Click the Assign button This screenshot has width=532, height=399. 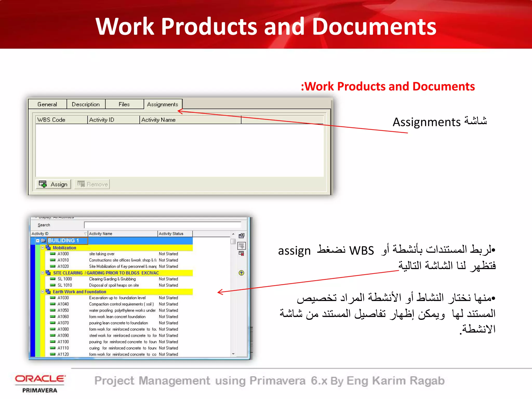53,184
